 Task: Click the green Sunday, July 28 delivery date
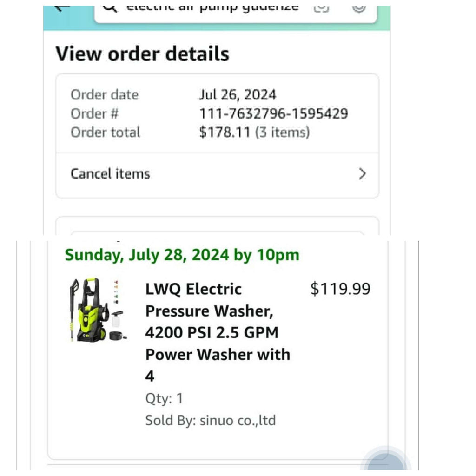coord(182,255)
